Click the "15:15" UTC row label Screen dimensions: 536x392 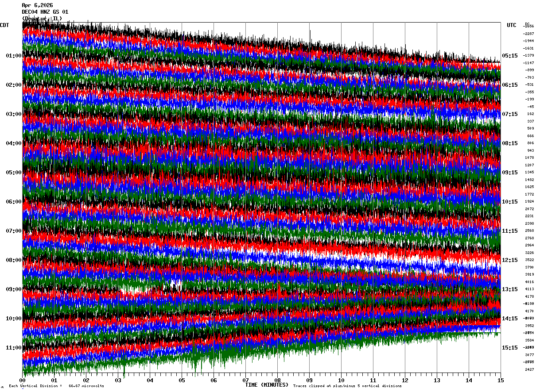pyautogui.click(x=510, y=348)
